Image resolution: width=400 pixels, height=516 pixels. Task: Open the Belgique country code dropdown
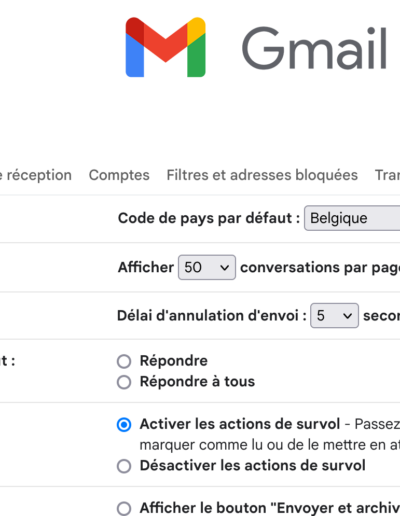pos(352,218)
